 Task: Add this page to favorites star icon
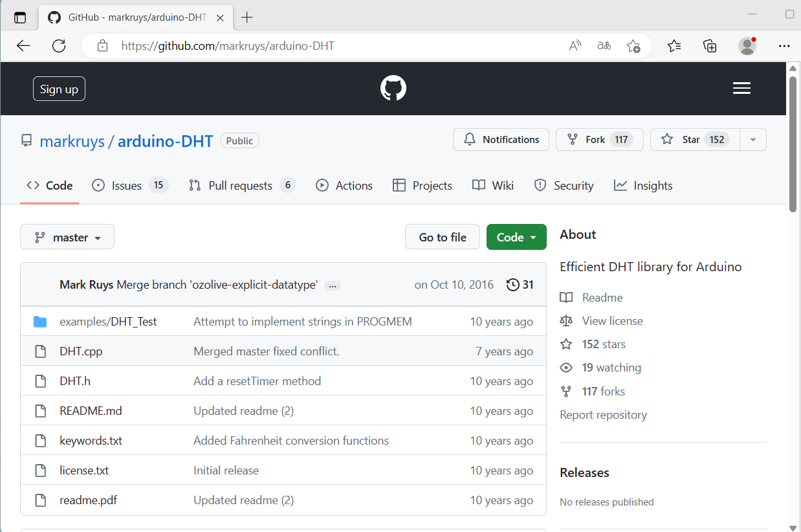coord(633,46)
